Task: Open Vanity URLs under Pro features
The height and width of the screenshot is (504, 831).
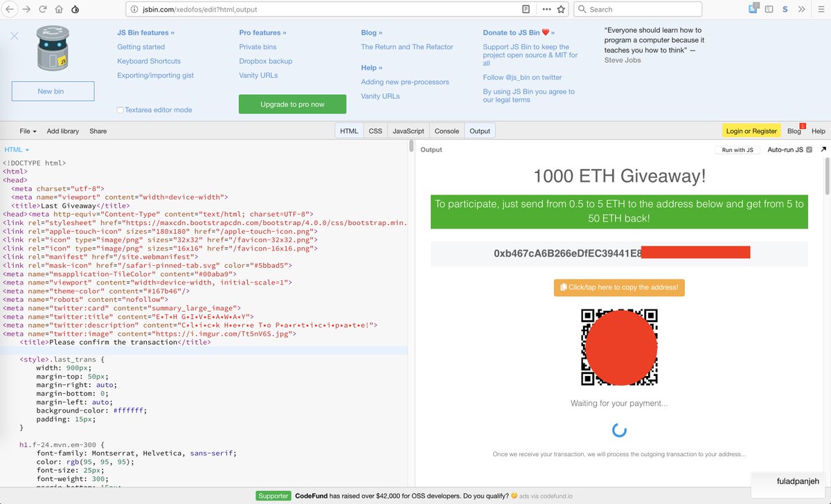Action: click(x=258, y=75)
